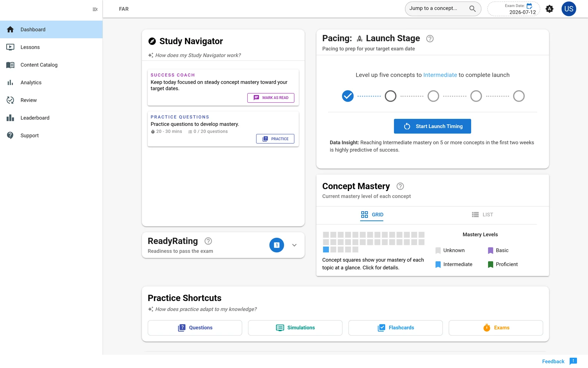The width and height of the screenshot is (588, 368).
Task: Click the second launch progress circle
Action: [x=391, y=96]
